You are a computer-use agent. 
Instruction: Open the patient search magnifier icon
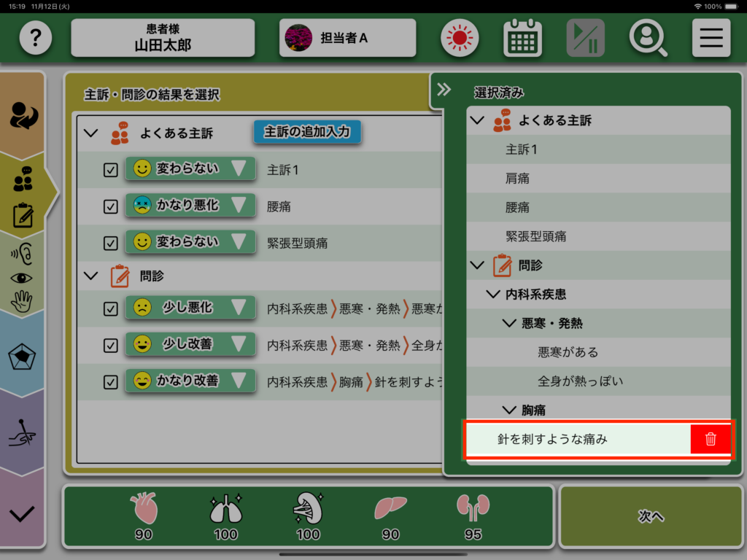[649, 38]
